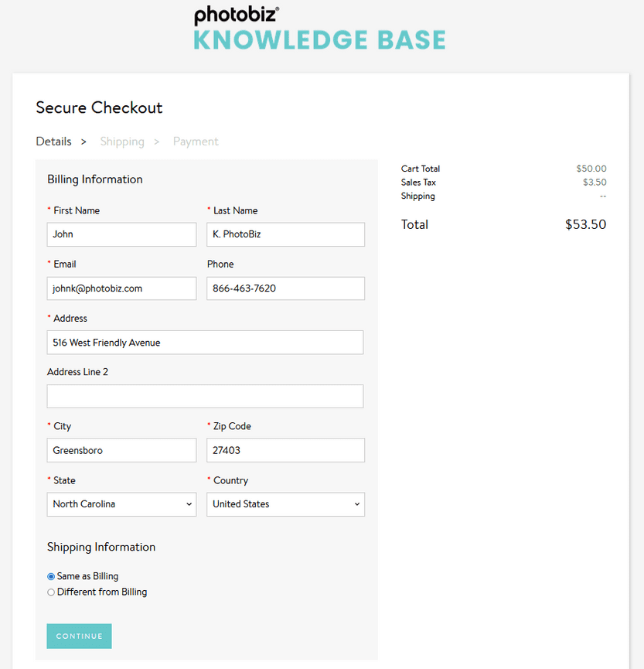Click the First Name field containing John

pos(121,234)
